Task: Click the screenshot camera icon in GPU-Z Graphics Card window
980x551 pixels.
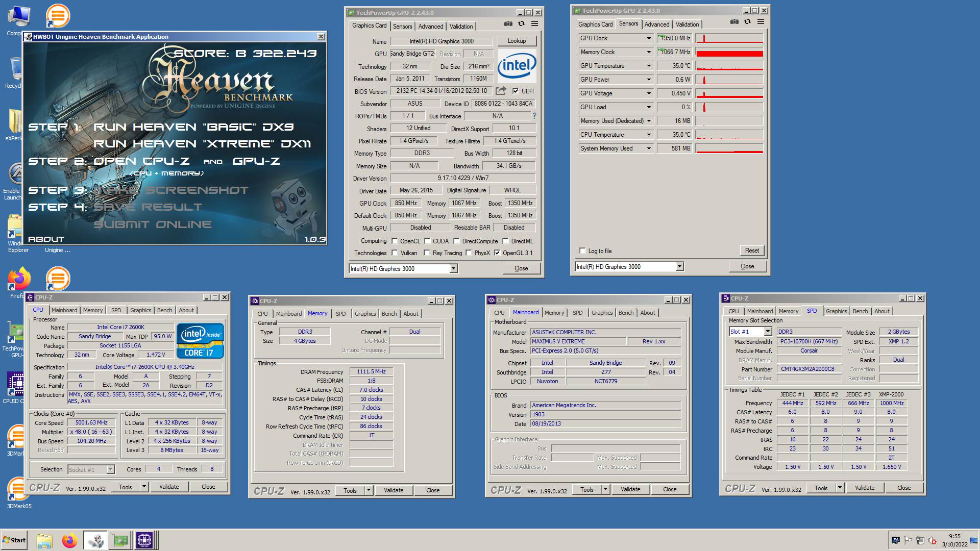Action: [508, 24]
